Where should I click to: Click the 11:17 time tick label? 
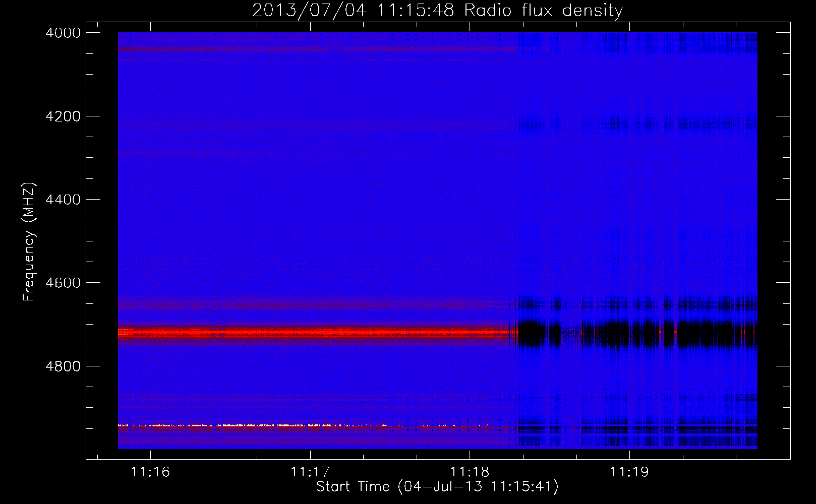coord(310,472)
